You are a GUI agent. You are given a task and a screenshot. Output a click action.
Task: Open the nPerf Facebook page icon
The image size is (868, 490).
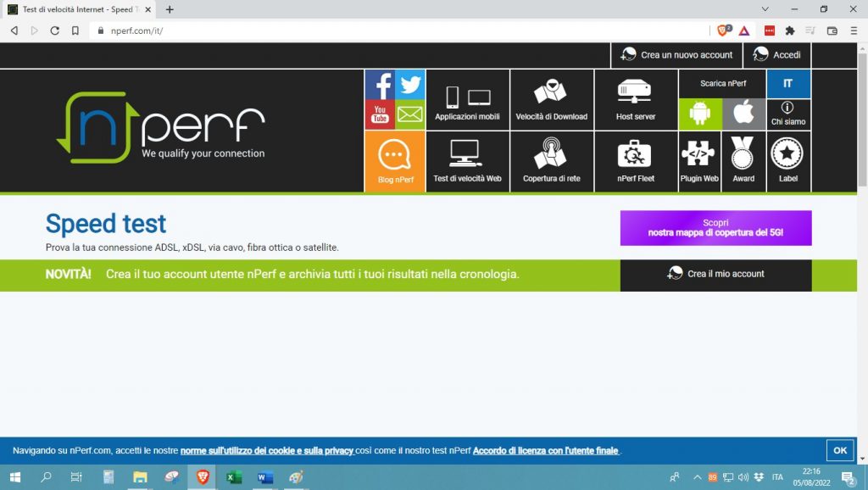pyautogui.click(x=380, y=83)
